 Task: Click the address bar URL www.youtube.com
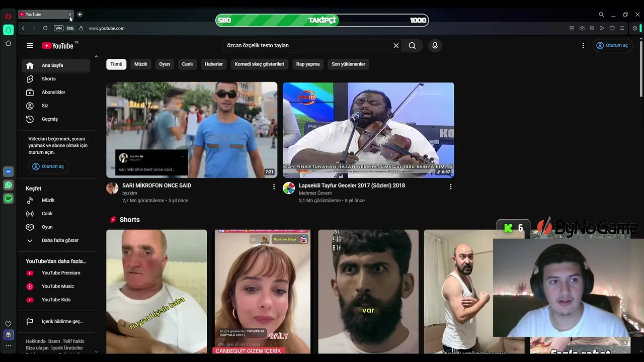pyautogui.click(x=107, y=28)
